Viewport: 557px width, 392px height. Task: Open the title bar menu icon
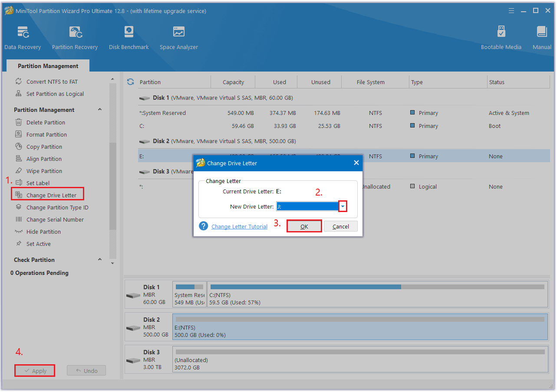pyautogui.click(x=512, y=10)
